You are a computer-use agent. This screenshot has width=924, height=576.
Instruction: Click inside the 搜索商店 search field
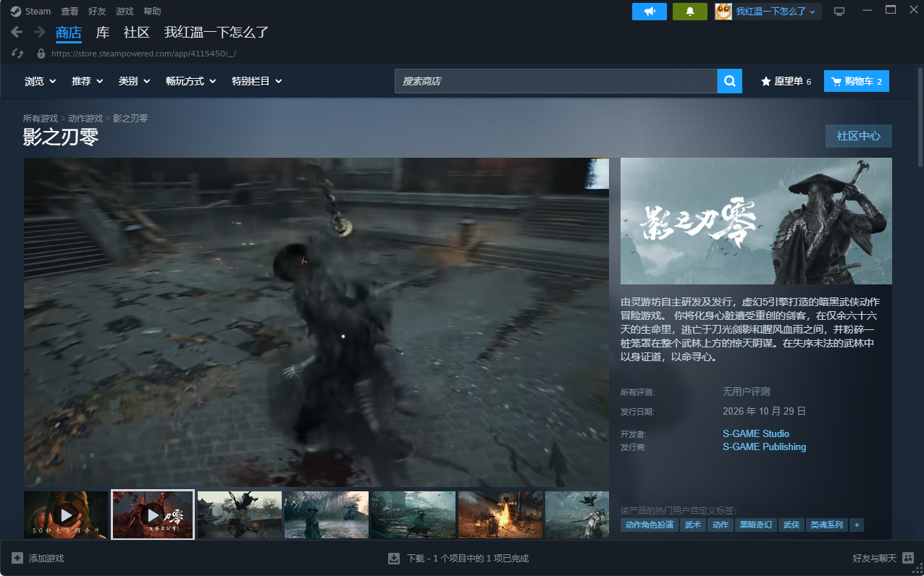pyautogui.click(x=556, y=81)
